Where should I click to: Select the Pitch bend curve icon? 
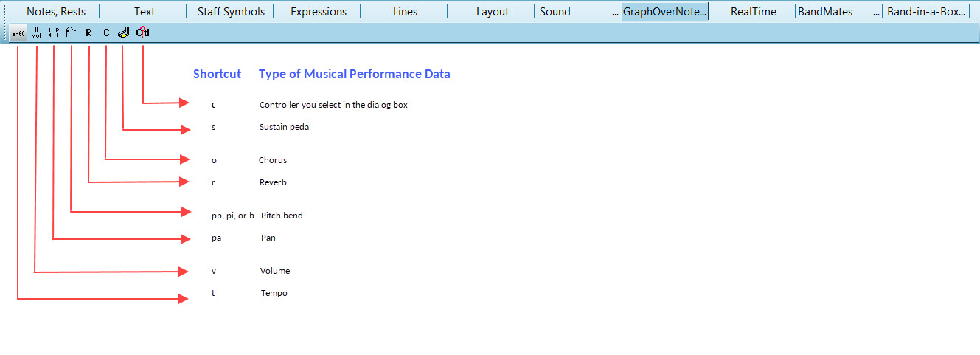tap(72, 32)
